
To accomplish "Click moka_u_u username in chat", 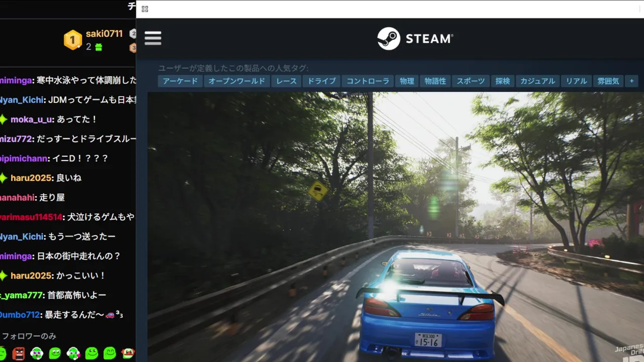I will (x=31, y=119).
